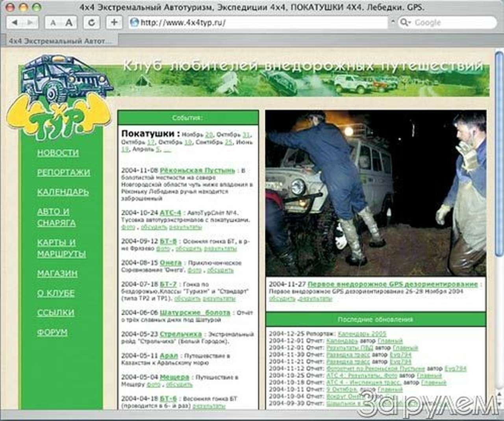Reload the page with the refresh icon
This screenshot has width=504, height=421.
[92, 22]
